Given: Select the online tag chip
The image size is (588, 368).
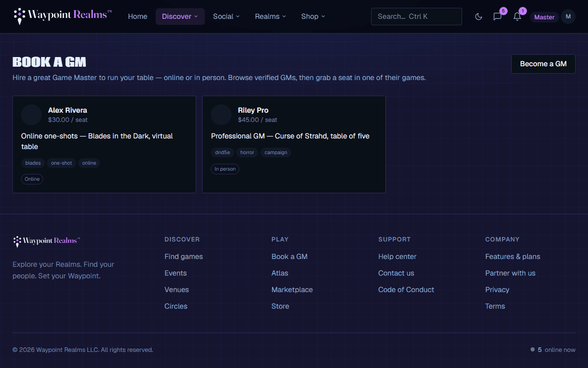Looking at the screenshot, I should pos(89,163).
